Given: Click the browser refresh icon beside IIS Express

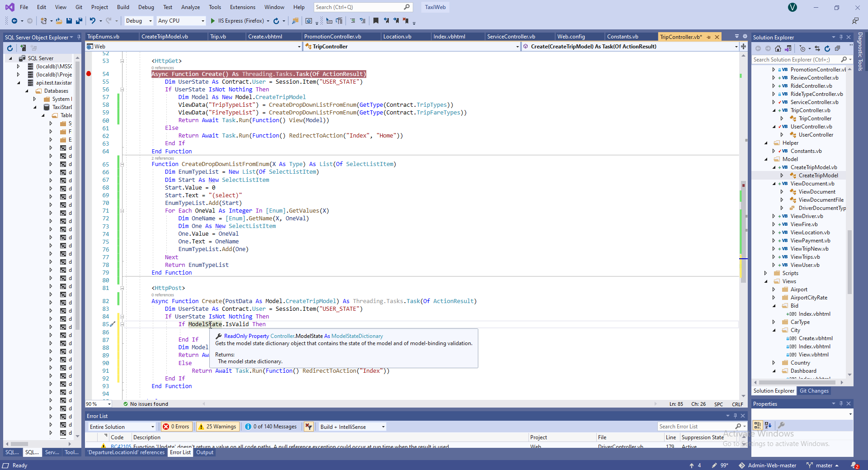Looking at the screenshot, I should [x=276, y=21].
